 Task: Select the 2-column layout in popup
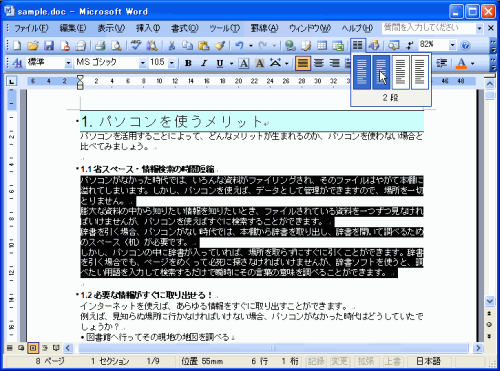pos(381,72)
